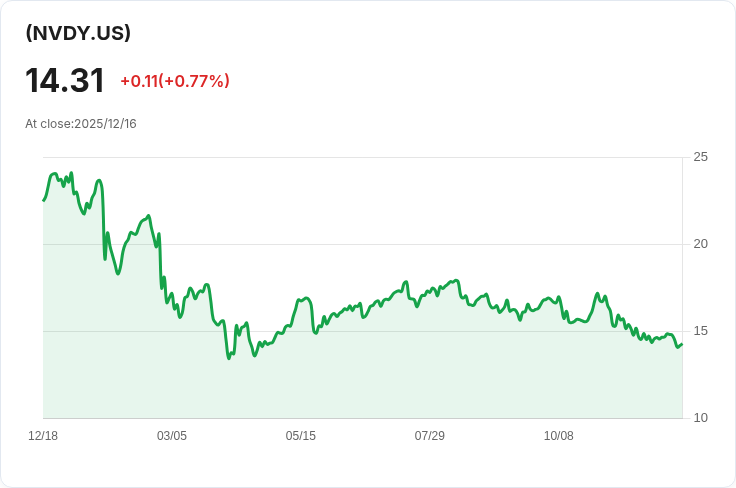
Task: Click the 12/18 date label
Action: point(43,436)
